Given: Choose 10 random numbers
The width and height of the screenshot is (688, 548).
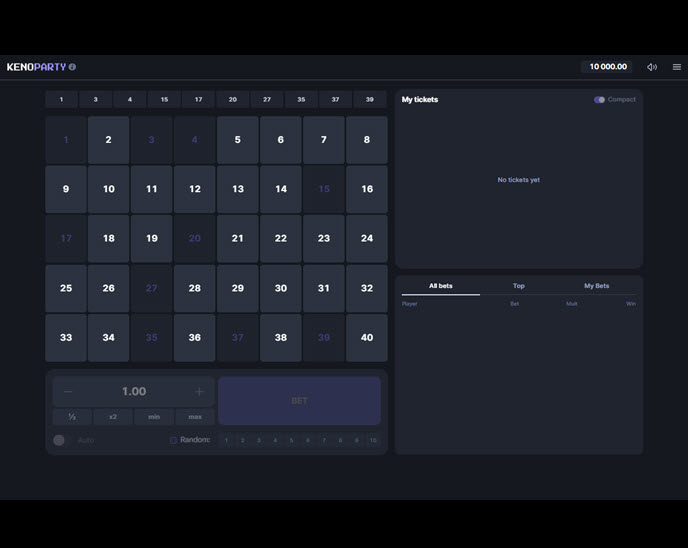Looking at the screenshot, I should tap(373, 440).
